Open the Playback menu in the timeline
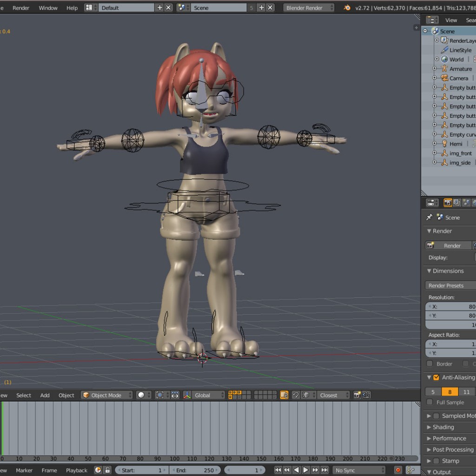This screenshot has height=476, width=476. point(76,470)
